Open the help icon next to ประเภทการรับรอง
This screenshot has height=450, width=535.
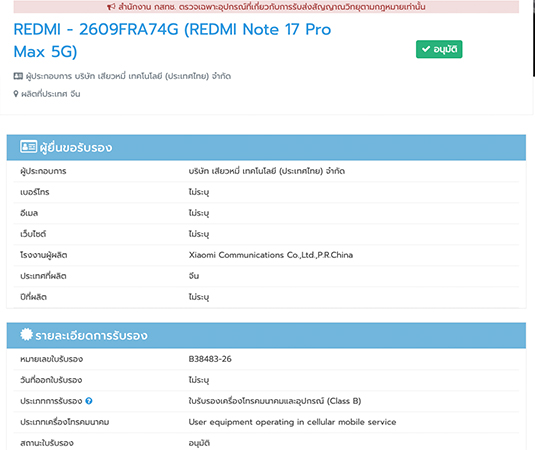[x=89, y=401]
